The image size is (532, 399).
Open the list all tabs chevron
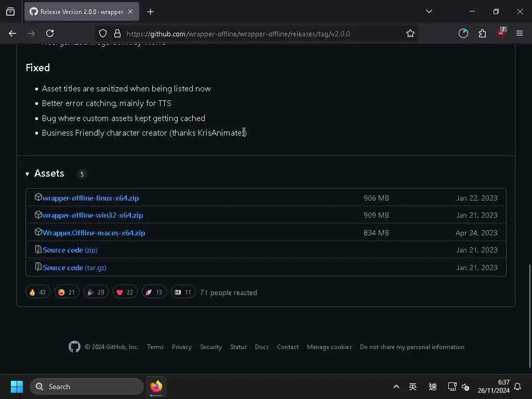point(429,11)
